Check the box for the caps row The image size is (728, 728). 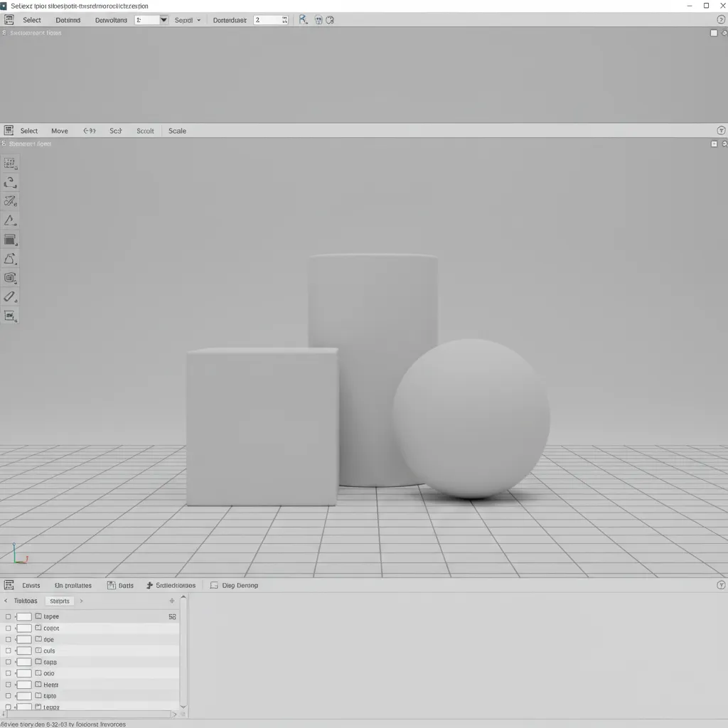click(x=8, y=662)
